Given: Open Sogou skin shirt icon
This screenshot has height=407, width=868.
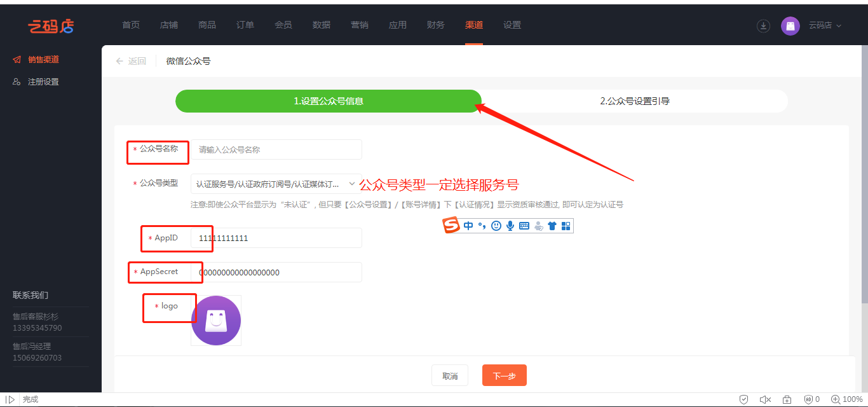Looking at the screenshot, I should point(552,226).
